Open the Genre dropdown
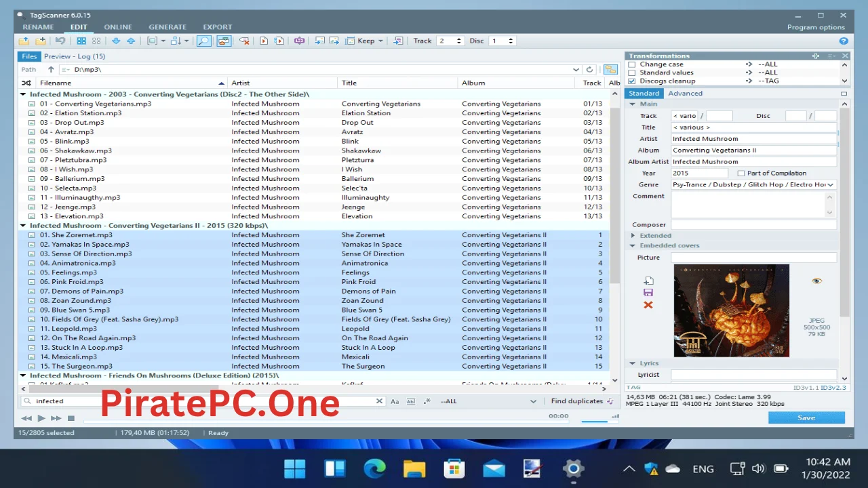 [x=831, y=184]
